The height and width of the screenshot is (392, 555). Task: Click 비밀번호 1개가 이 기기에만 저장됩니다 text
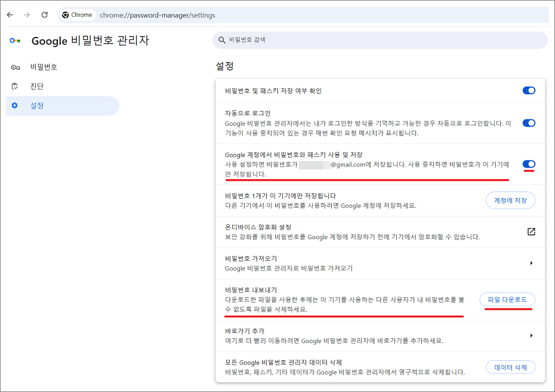[x=280, y=196]
